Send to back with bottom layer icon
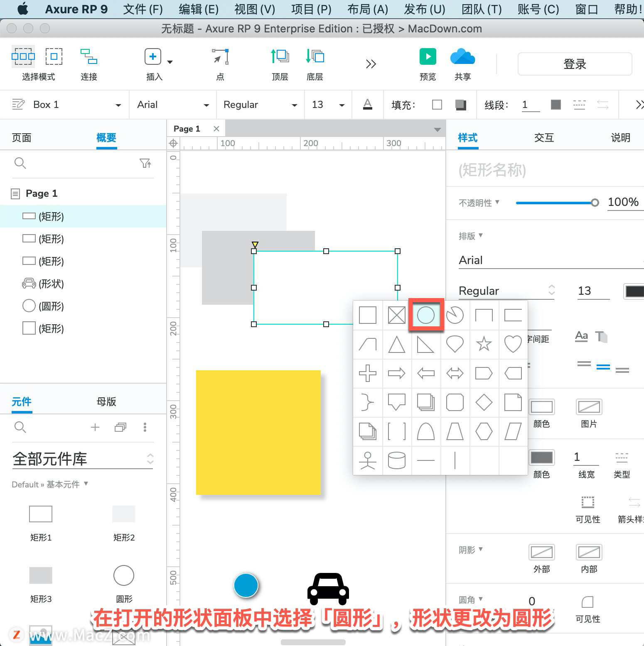Viewport: 644px width, 646px height. click(315, 56)
